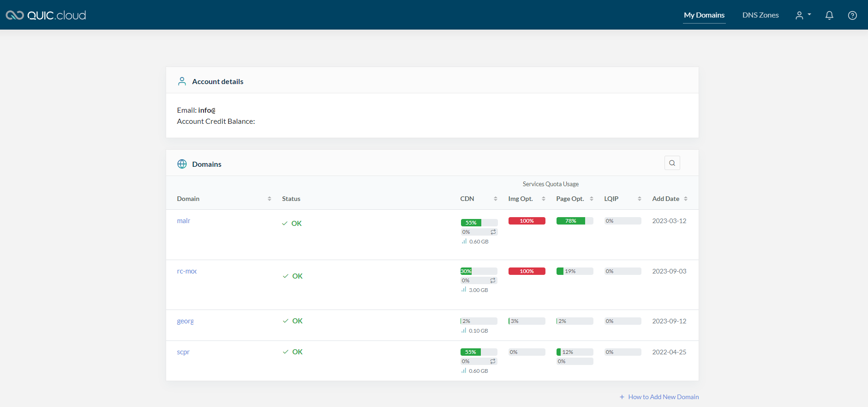Click the 30% CDN bar for rc-moc

[479, 271]
